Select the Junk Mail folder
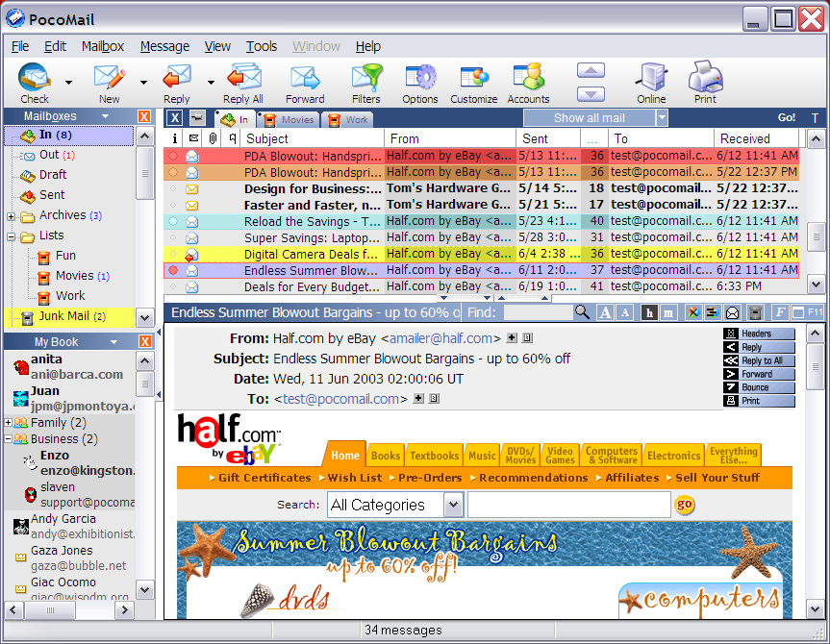This screenshot has height=644, width=830. (69, 316)
